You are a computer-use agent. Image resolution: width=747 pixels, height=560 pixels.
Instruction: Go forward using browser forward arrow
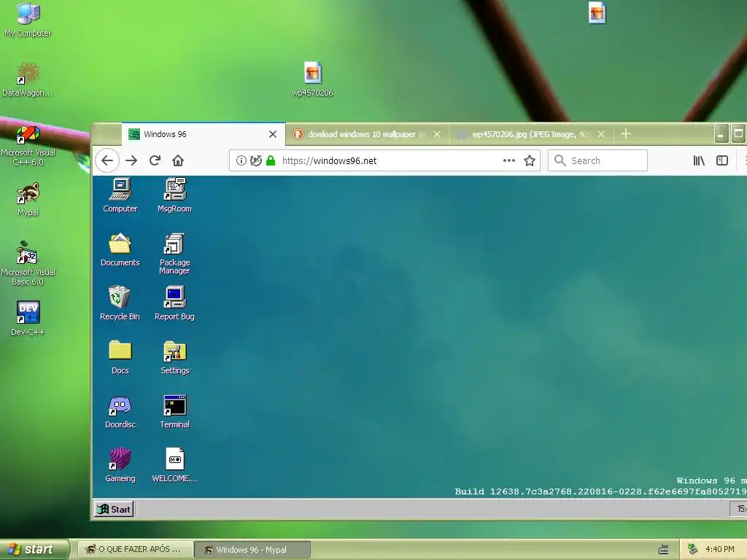(x=131, y=160)
